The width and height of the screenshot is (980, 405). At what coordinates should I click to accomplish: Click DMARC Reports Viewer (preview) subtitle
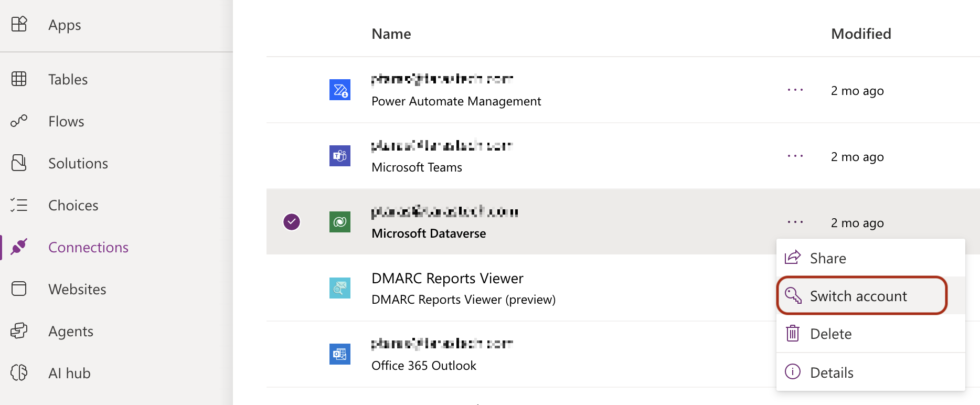pyautogui.click(x=463, y=300)
